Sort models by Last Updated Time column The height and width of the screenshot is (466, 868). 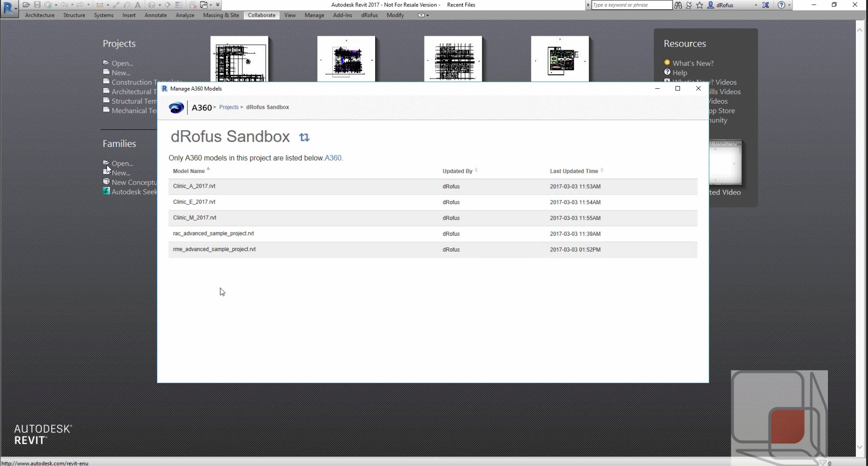574,171
